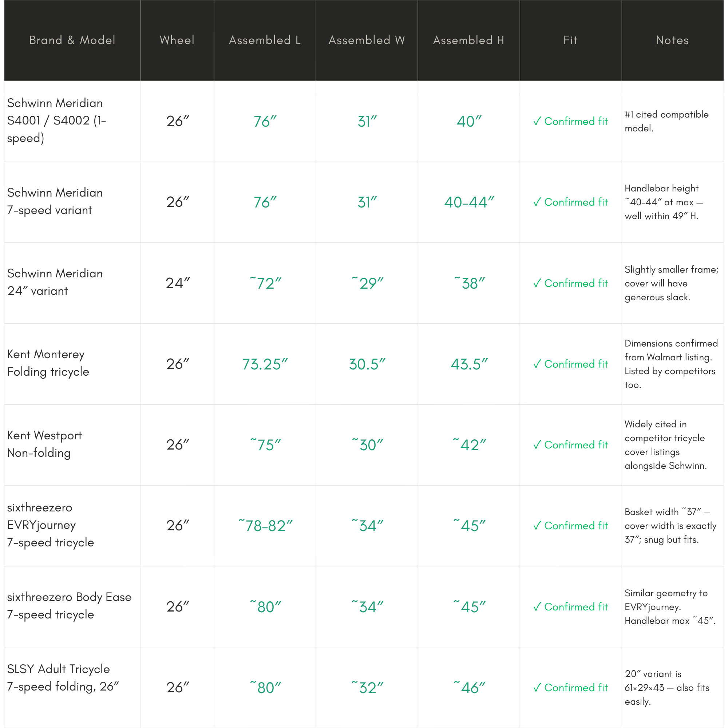Select the "Assembled W" header cell
The image size is (728, 728).
[x=367, y=40]
